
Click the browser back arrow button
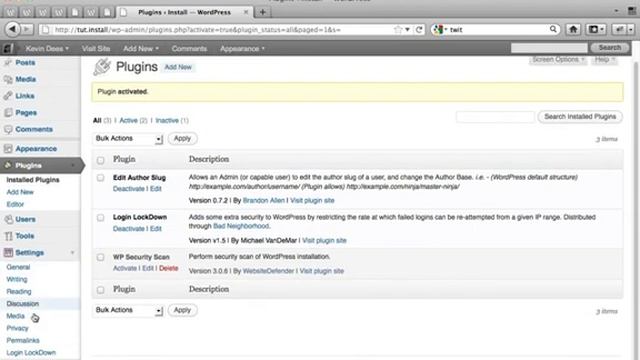pyautogui.click(x=12, y=29)
